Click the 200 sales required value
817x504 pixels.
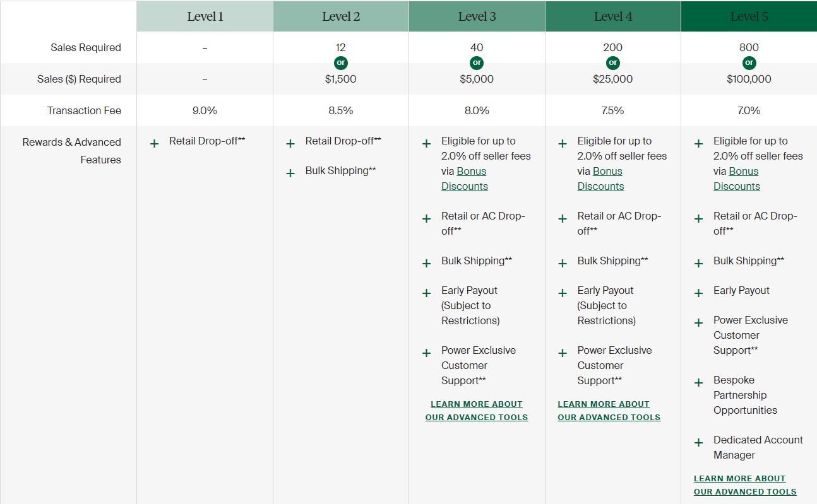(x=613, y=47)
